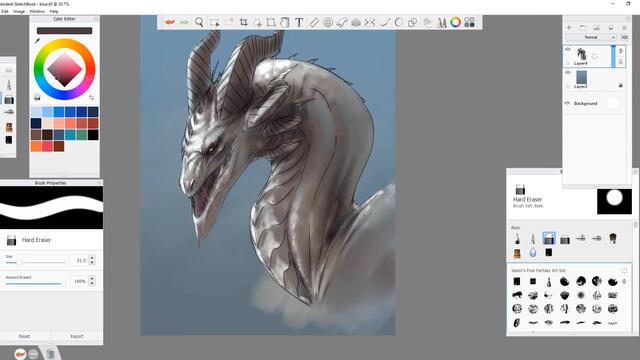Pick the black swatch in Color Editor
This screenshot has width=640, height=360.
[x=93, y=135]
